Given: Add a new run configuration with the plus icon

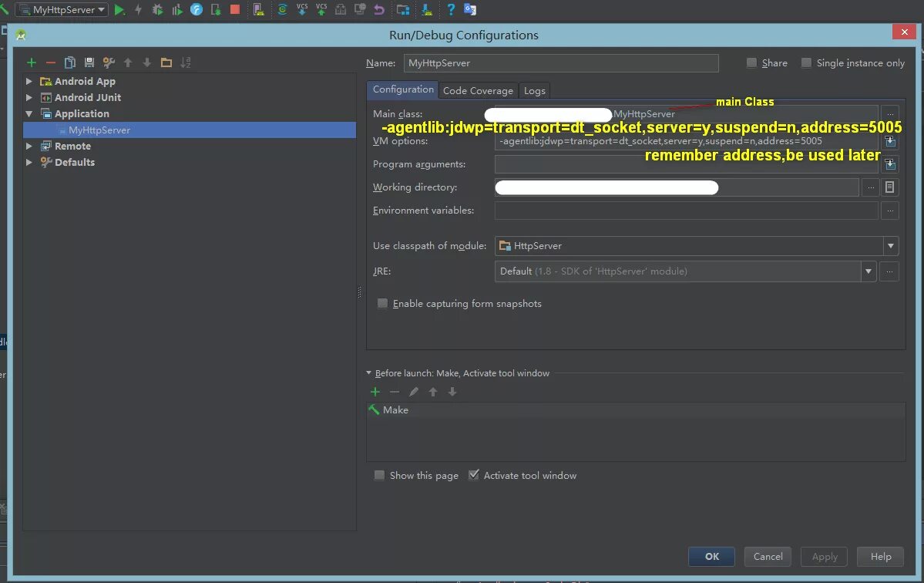Looking at the screenshot, I should coord(32,62).
